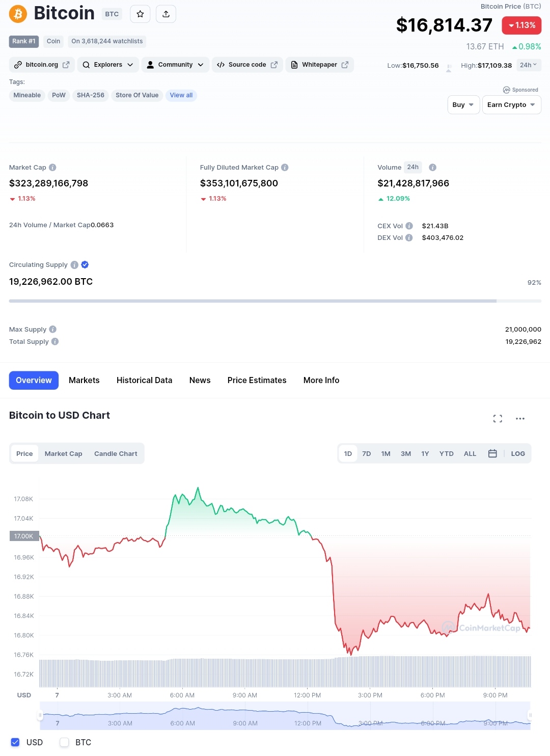Toggle LOG scale on chart
The image size is (550, 756).
tap(518, 453)
